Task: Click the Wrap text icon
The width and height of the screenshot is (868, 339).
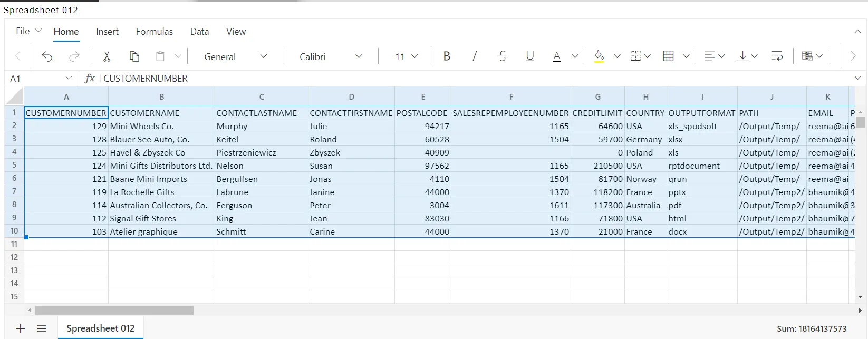Action: [777, 56]
